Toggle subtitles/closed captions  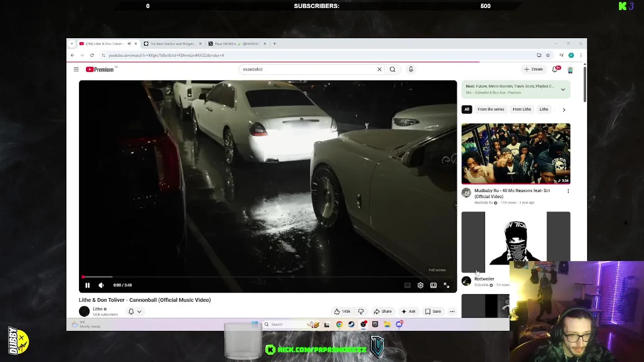tap(408, 285)
